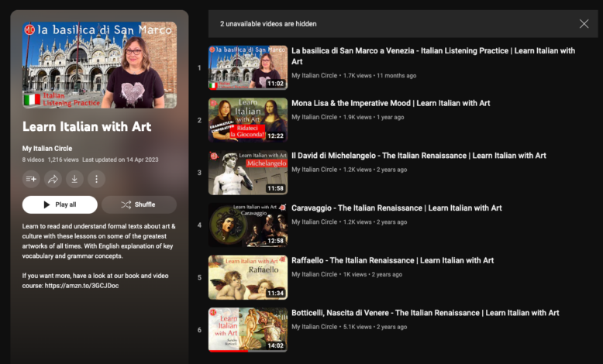603x364 pixels.
Task: Open the Raffaello video thumbnail
Action: (247, 278)
